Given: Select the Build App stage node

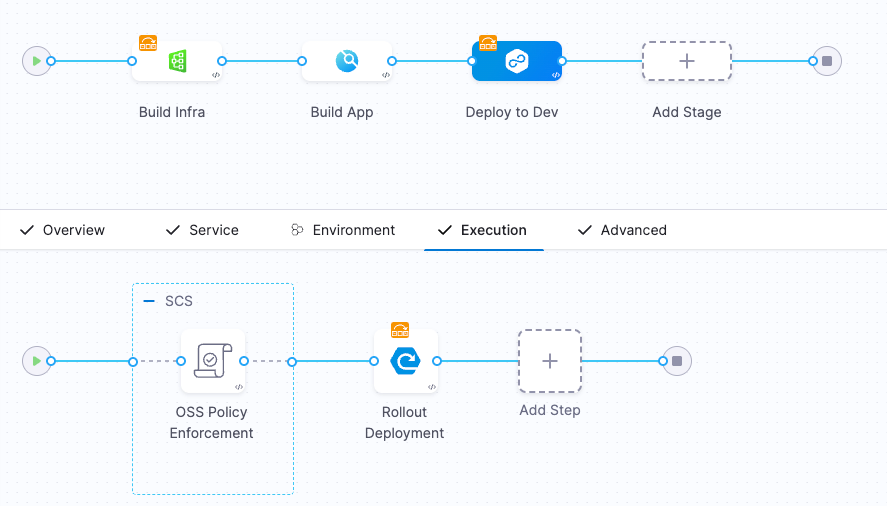Looking at the screenshot, I should 347,61.
